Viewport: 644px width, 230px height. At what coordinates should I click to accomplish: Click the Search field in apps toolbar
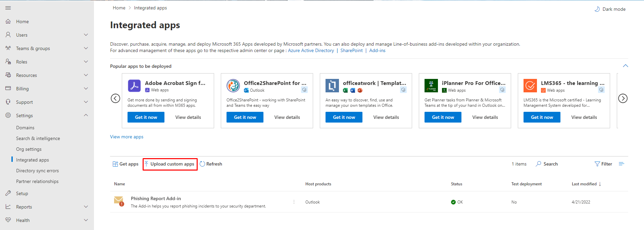pos(547,164)
